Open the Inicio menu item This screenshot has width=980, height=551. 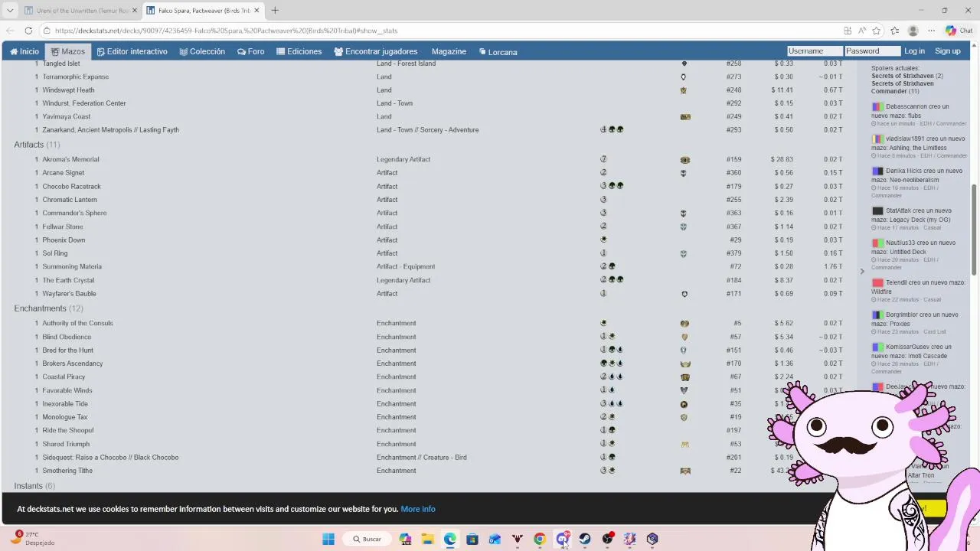point(24,51)
